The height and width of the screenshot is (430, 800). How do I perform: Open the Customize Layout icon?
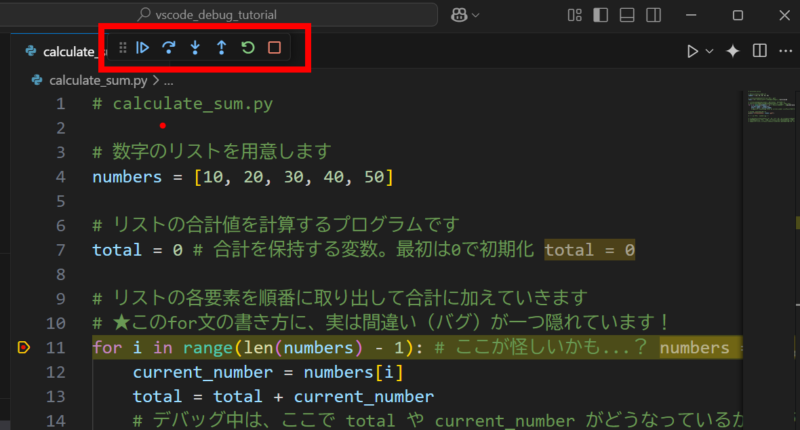coord(574,15)
